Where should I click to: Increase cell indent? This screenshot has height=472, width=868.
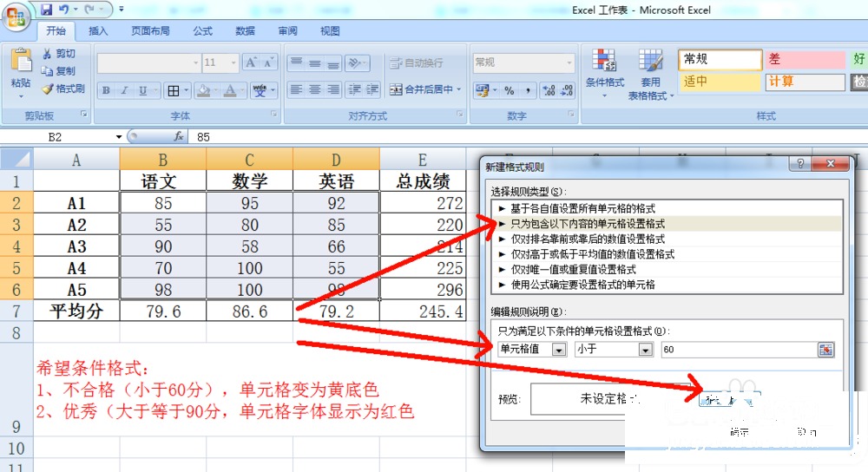click(372, 89)
